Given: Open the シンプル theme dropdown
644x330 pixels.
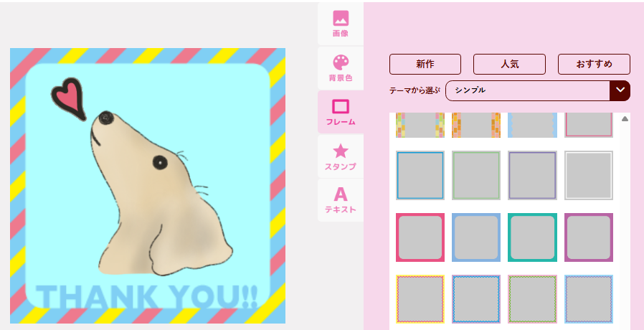Looking at the screenshot, I should click(528, 90).
